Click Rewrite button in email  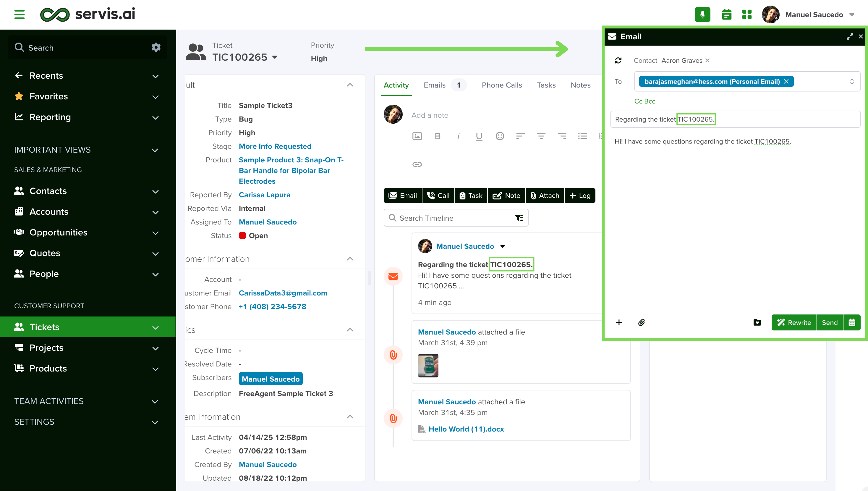click(794, 322)
